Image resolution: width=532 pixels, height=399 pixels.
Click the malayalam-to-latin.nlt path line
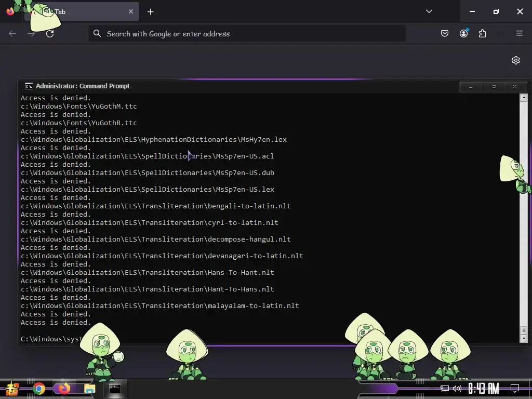pos(160,305)
